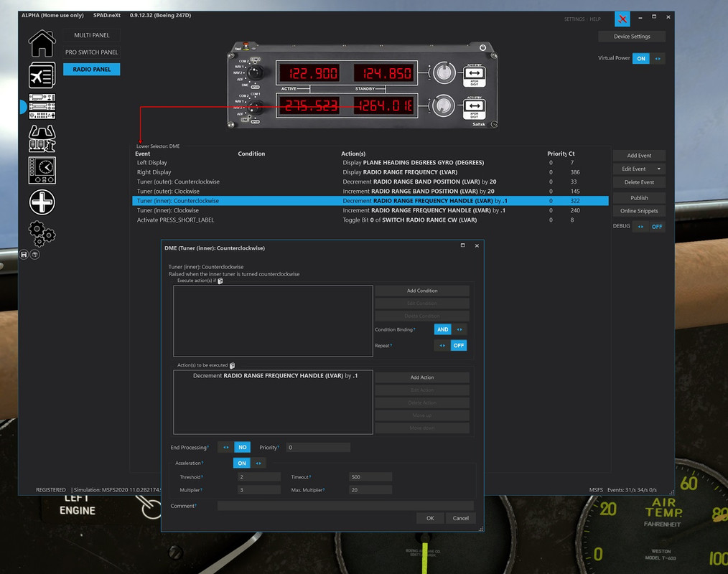This screenshot has width=728, height=574.
Task: Click the lower tuner knob on radio panel
Action: pyautogui.click(x=444, y=105)
